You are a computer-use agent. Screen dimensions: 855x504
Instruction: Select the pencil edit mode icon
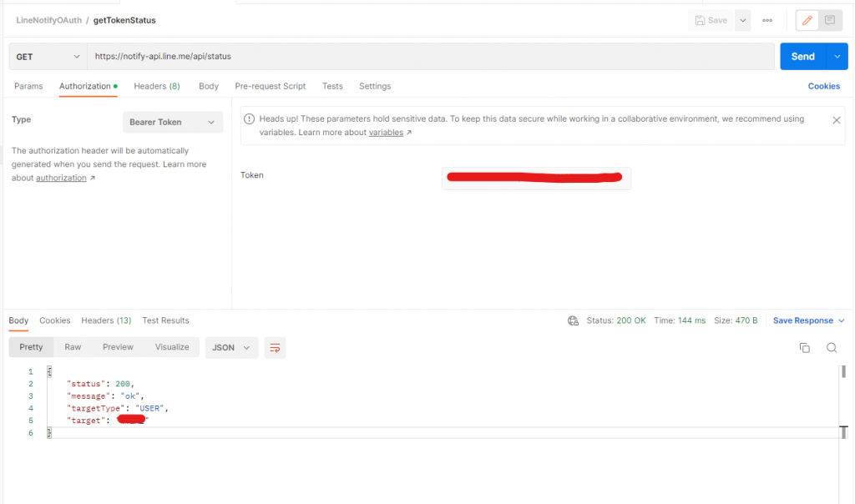[807, 20]
